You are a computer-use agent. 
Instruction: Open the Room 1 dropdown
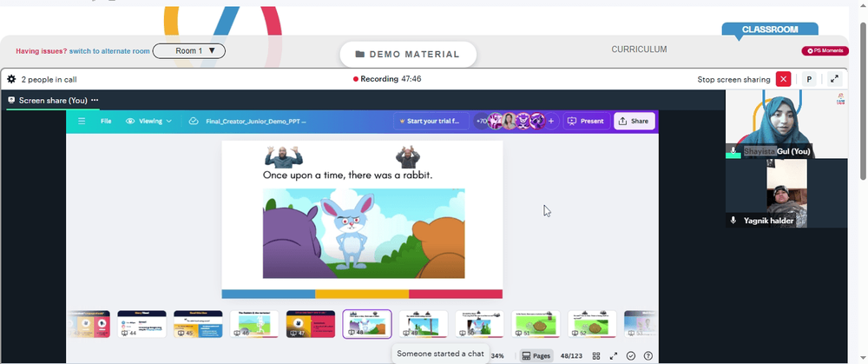point(188,51)
